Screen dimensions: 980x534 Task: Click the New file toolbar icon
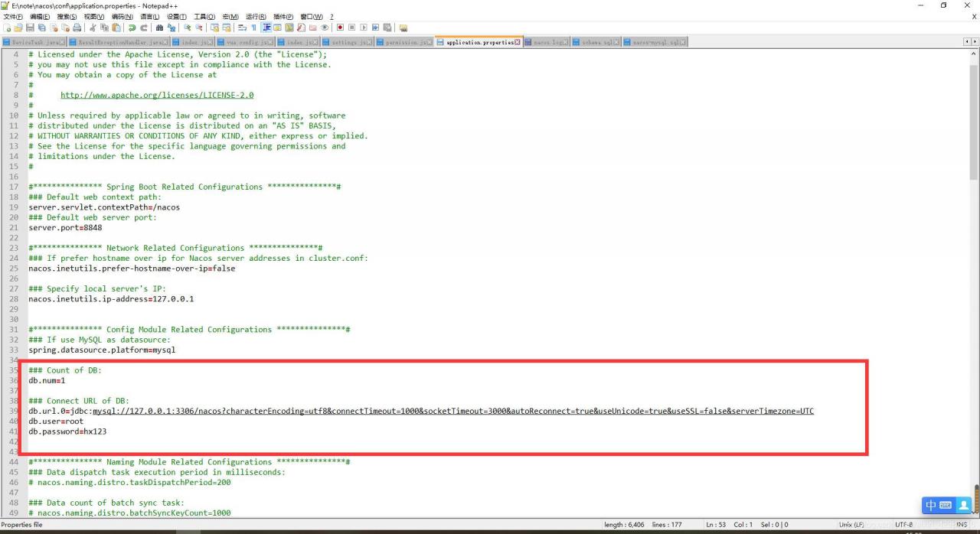click(x=7, y=28)
